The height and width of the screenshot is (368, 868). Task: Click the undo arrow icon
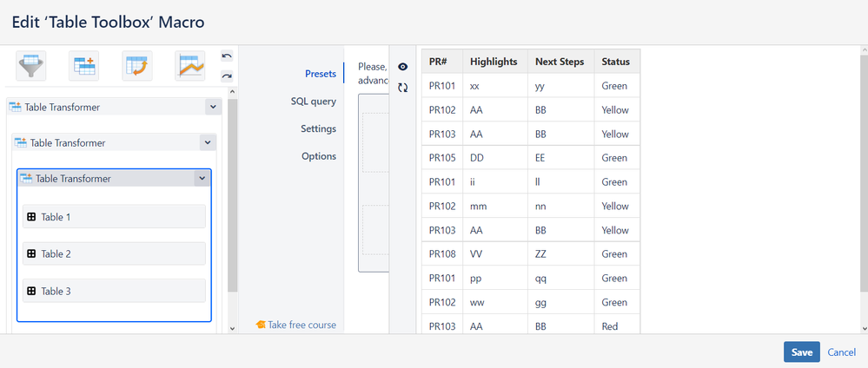tap(227, 56)
